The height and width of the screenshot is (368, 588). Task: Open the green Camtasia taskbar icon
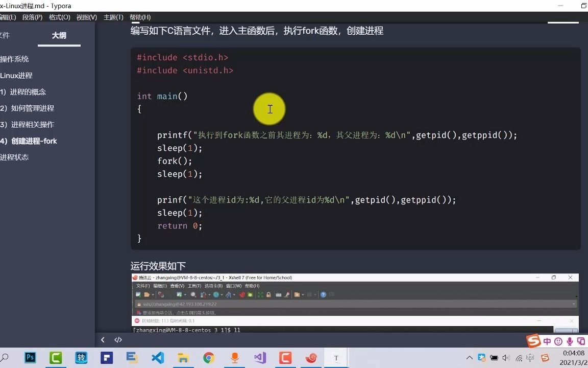[x=56, y=357]
